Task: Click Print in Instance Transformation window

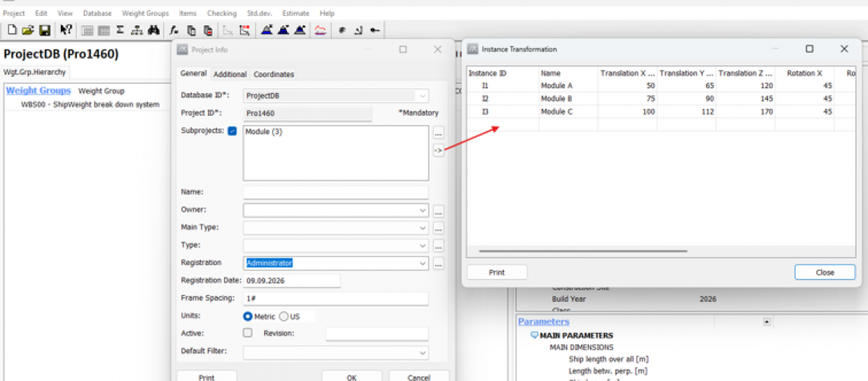Action: [496, 273]
